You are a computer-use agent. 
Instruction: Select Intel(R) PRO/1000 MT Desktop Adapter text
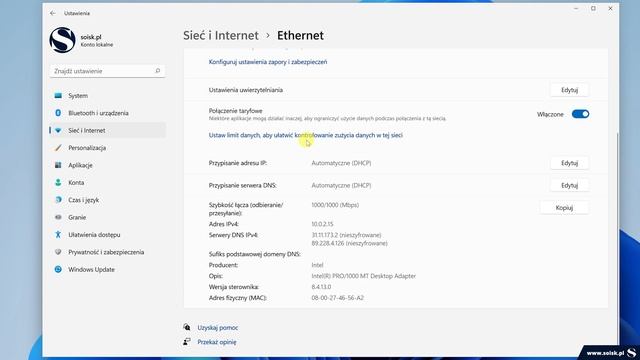(363, 276)
